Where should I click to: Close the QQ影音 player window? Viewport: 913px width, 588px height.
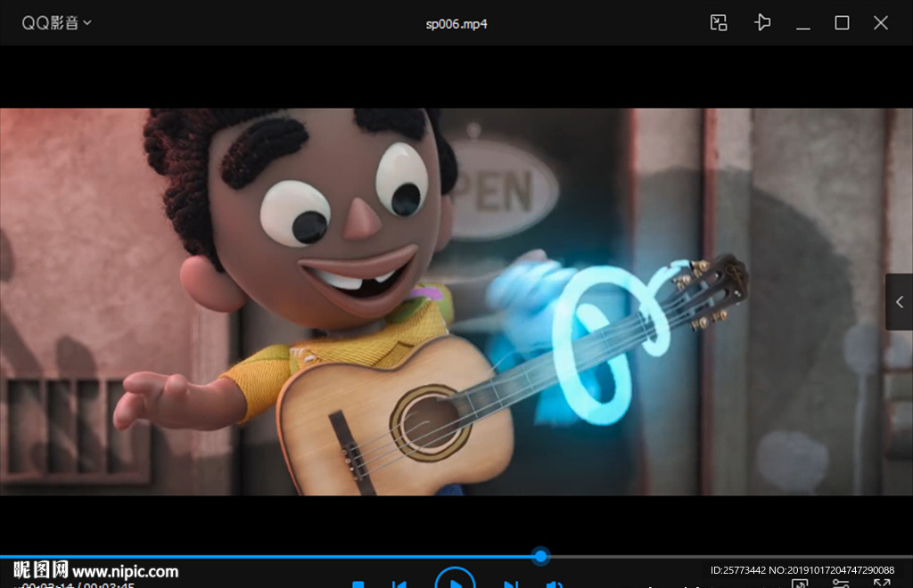pos(880,22)
